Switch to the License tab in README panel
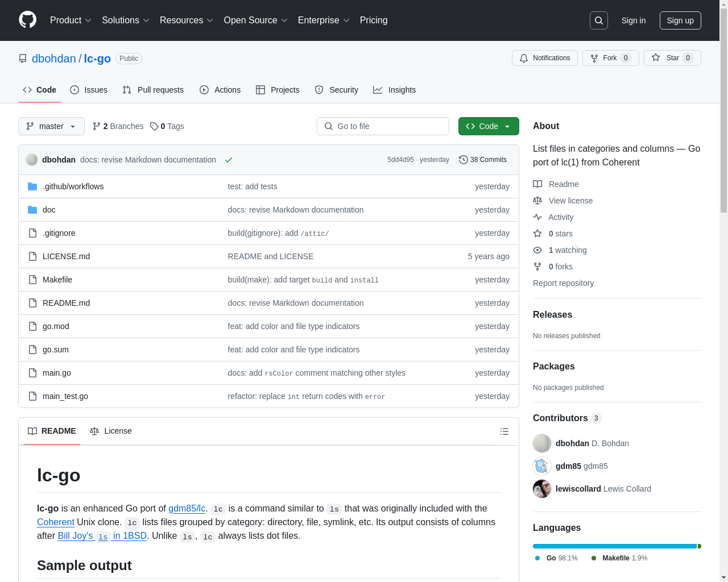The width and height of the screenshot is (728, 582). 111,431
